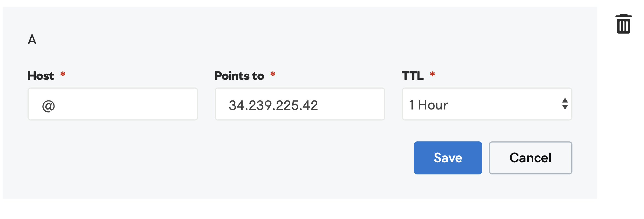
Task: Click the up arrow in TTL selector
Action: 565,100
